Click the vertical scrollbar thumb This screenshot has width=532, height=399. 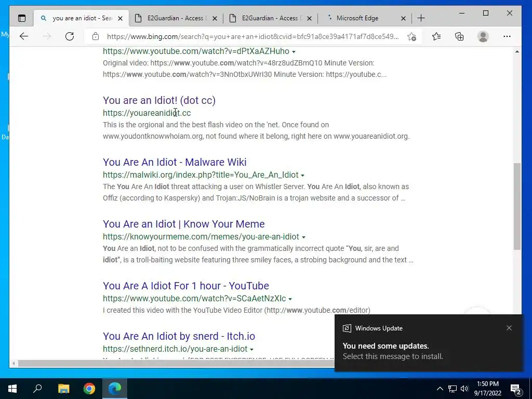517,206
